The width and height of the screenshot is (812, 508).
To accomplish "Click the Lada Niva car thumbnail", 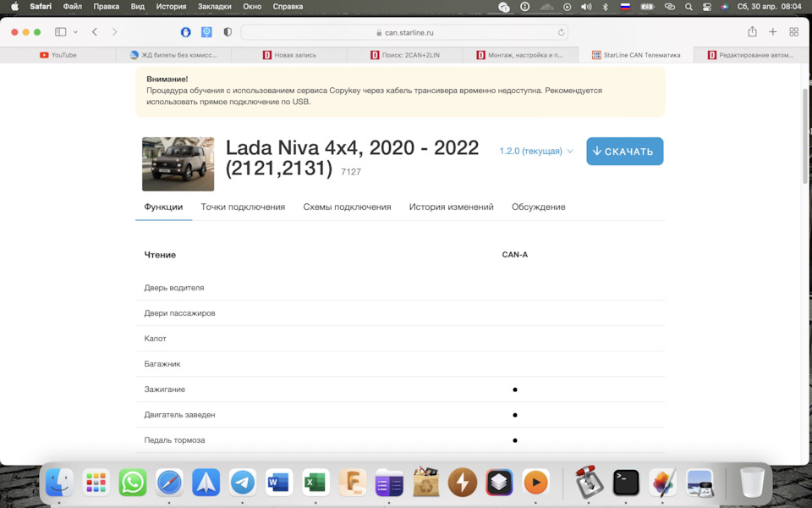I will click(178, 163).
